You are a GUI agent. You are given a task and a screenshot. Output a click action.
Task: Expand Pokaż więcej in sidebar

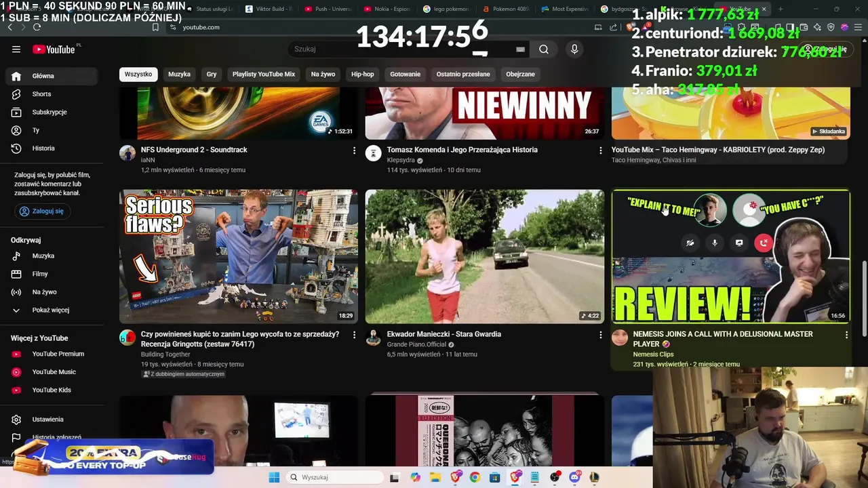pos(54,310)
